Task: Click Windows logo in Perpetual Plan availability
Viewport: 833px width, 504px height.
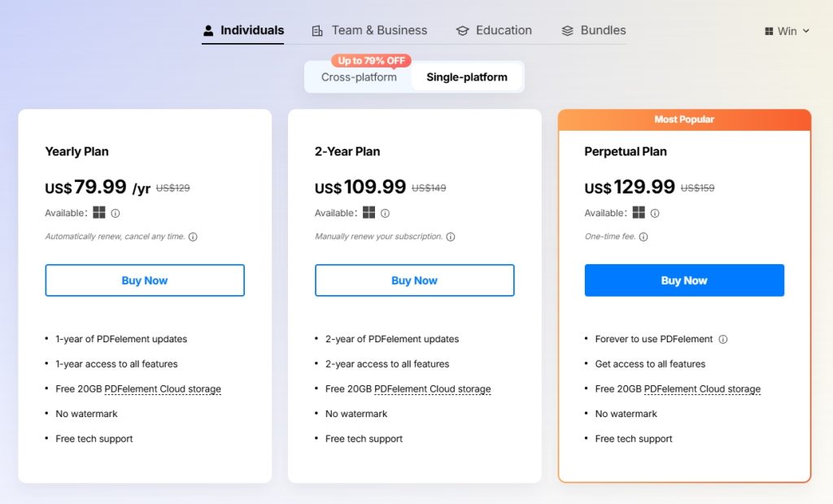Action: (x=639, y=212)
